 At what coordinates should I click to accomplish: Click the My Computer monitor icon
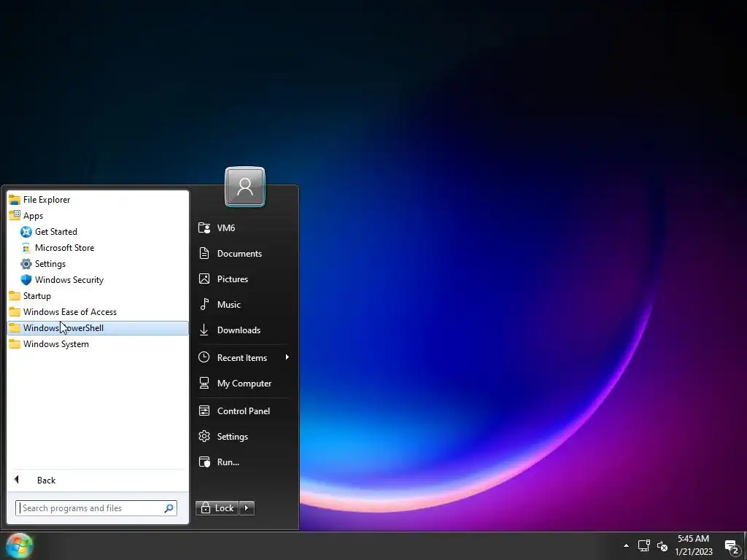[204, 383]
